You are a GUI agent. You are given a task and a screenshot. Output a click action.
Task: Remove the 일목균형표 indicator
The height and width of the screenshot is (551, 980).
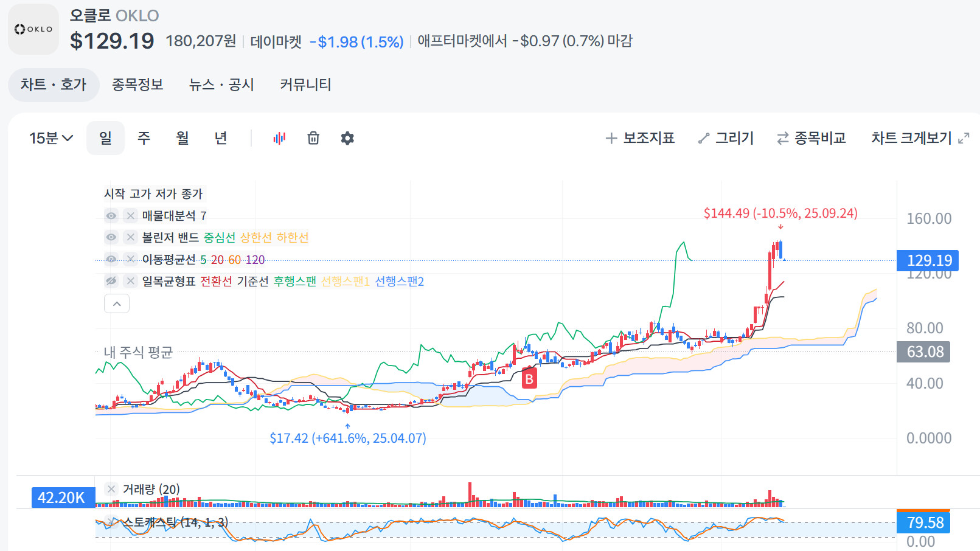click(130, 281)
